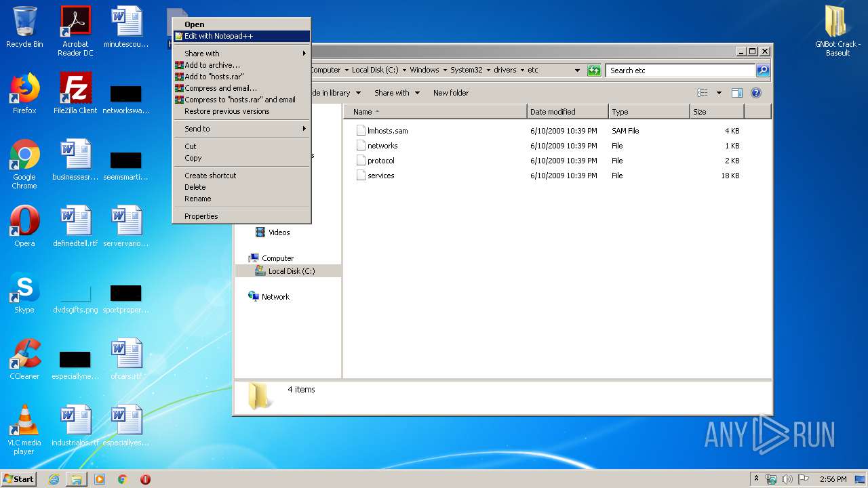Choose Add to archive...
Screen dimensions: 868x488
click(x=241, y=65)
